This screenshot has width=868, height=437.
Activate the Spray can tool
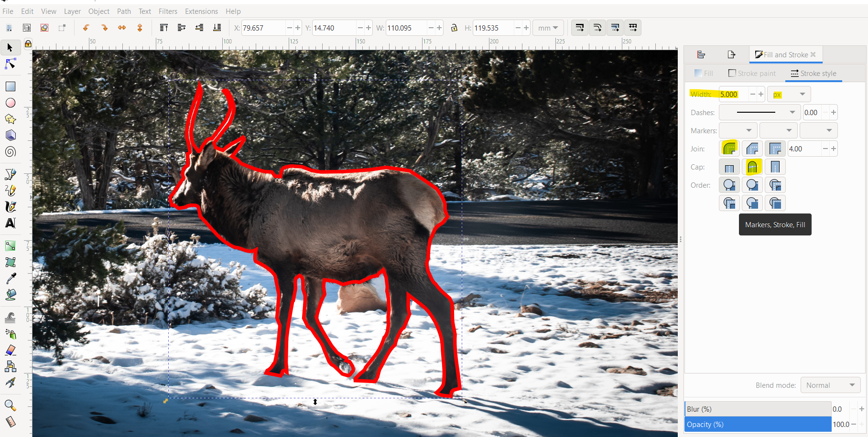tap(10, 334)
